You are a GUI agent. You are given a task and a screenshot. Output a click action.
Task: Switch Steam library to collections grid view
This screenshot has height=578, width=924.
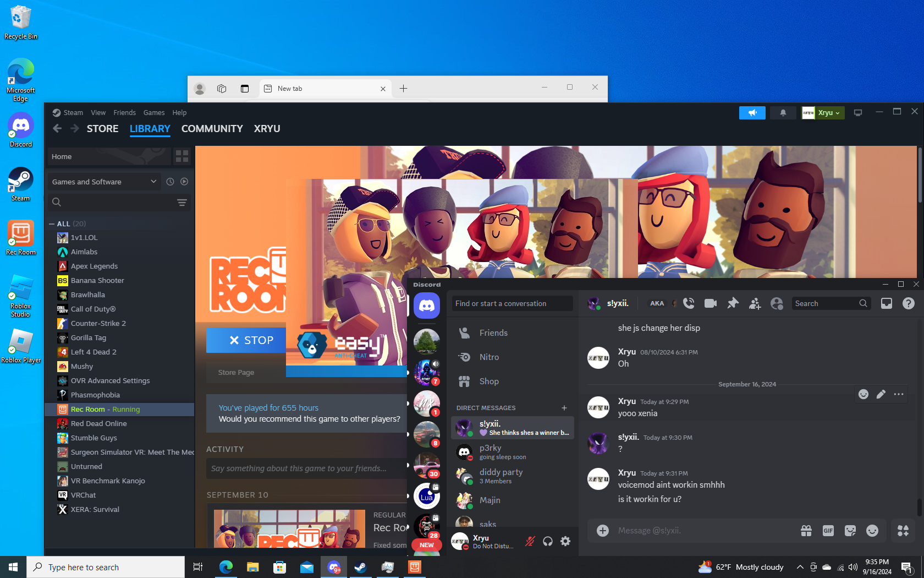pos(182,156)
